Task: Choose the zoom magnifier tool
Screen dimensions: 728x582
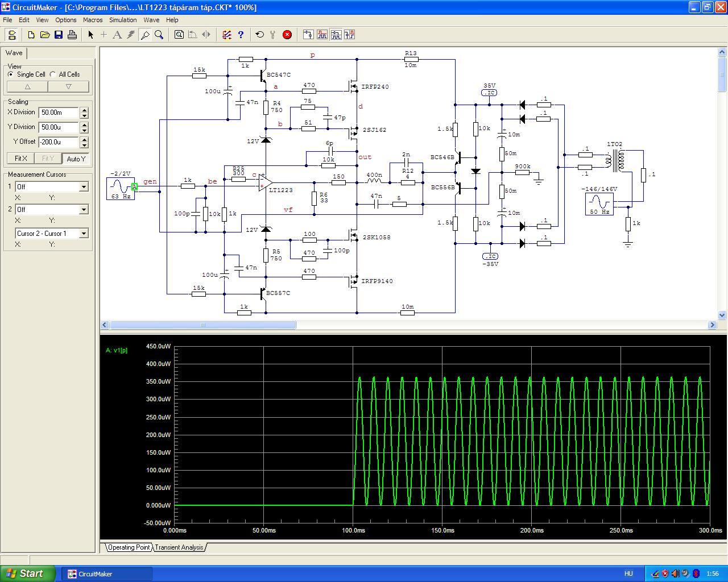Action: [x=159, y=35]
